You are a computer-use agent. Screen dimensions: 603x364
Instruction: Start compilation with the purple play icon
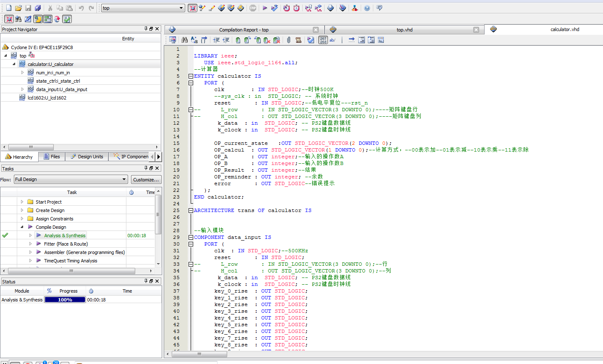tap(265, 8)
